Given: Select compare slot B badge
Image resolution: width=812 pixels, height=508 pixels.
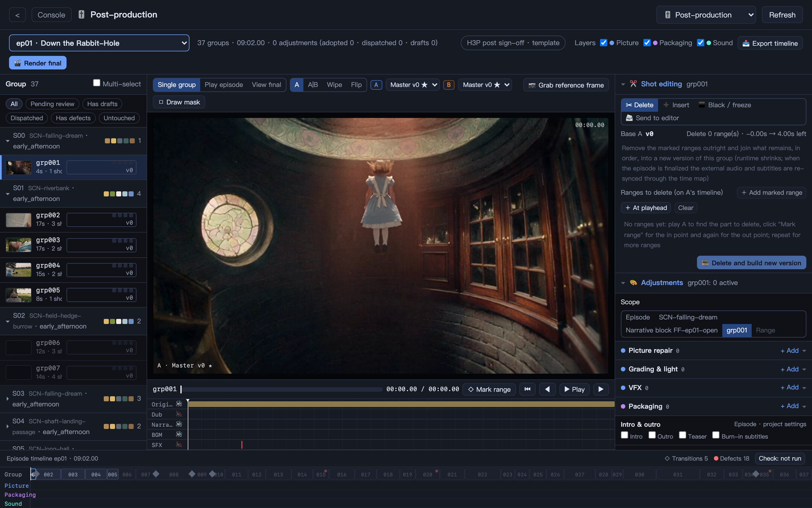Looking at the screenshot, I should coord(448,85).
